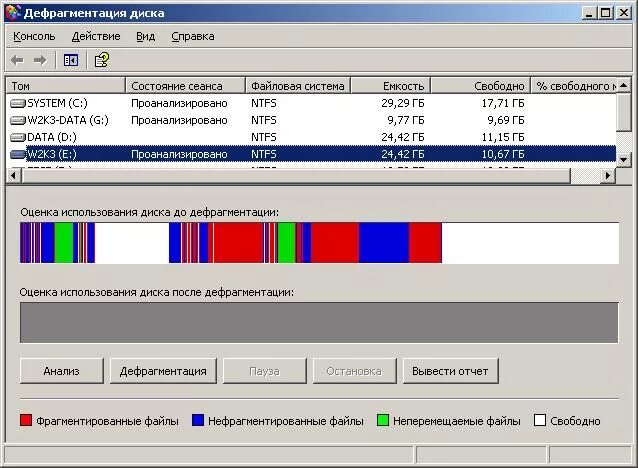This screenshot has width=638, height=468.
Task: Click the 10,67 ГБ free space cell
Action: (503, 154)
